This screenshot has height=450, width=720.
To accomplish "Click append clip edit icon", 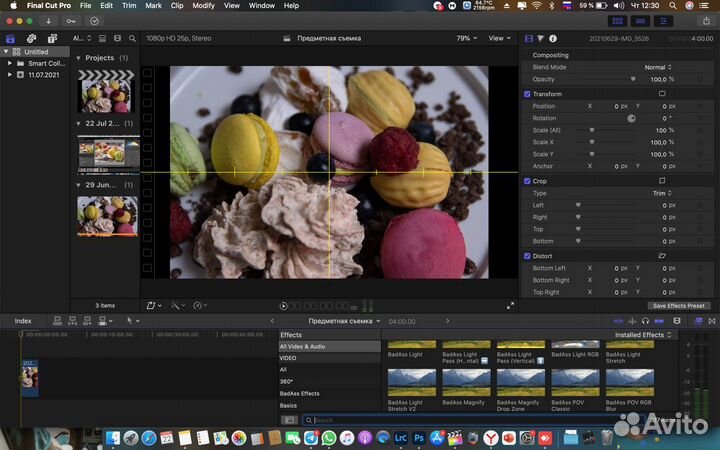I will click(87, 321).
